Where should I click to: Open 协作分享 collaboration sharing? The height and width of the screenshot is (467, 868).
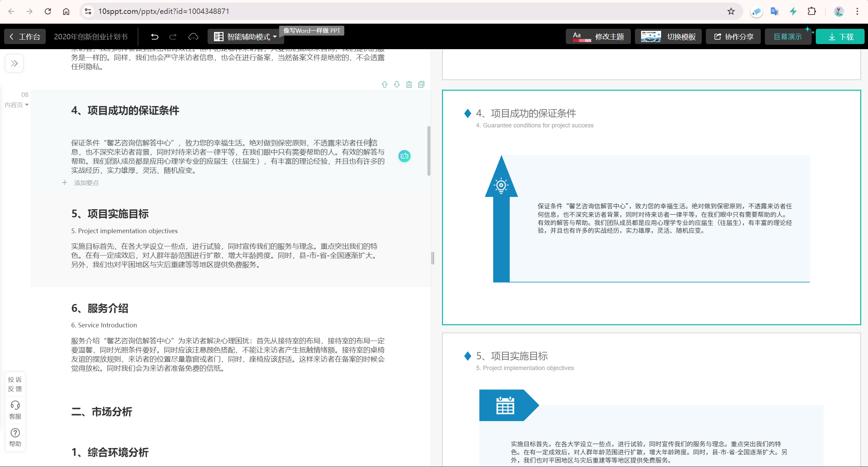point(733,37)
